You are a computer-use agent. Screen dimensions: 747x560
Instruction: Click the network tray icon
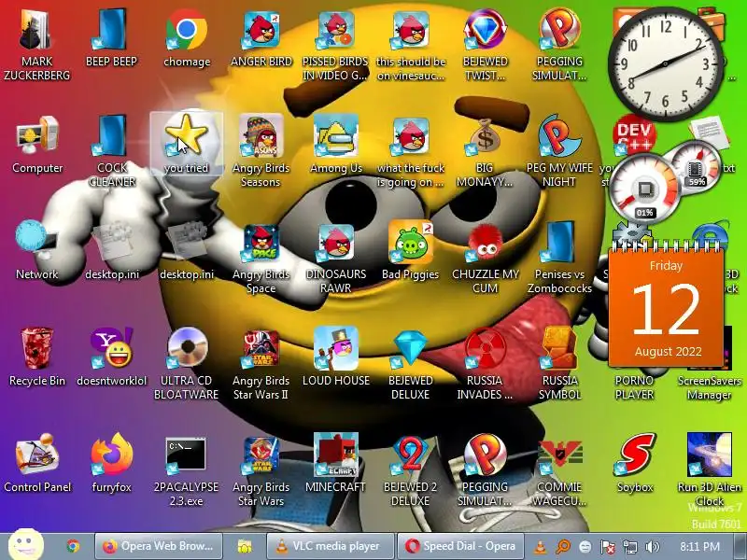(629, 547)
